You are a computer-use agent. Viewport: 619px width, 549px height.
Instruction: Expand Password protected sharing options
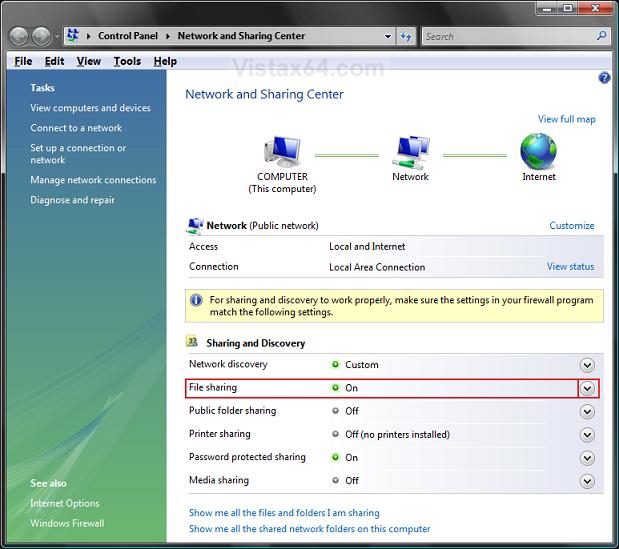click(x=587, y=458)
